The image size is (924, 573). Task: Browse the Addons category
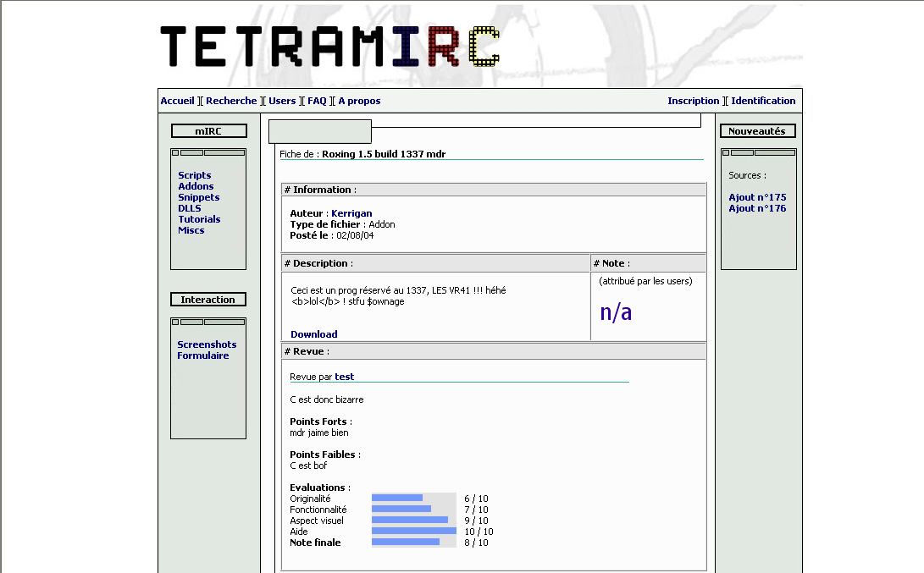(x=196, y=186)
